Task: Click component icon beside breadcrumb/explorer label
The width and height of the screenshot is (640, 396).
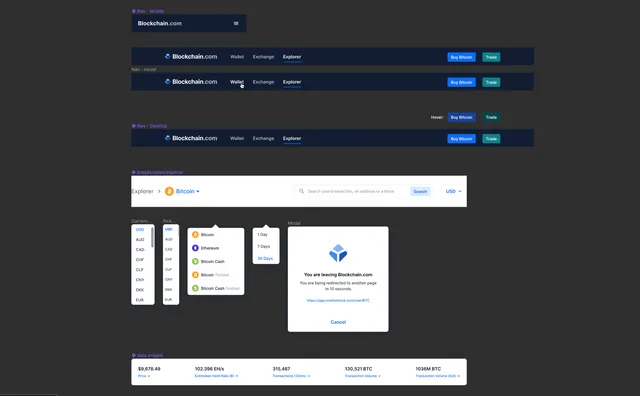Action: click(x=133, y=172)
